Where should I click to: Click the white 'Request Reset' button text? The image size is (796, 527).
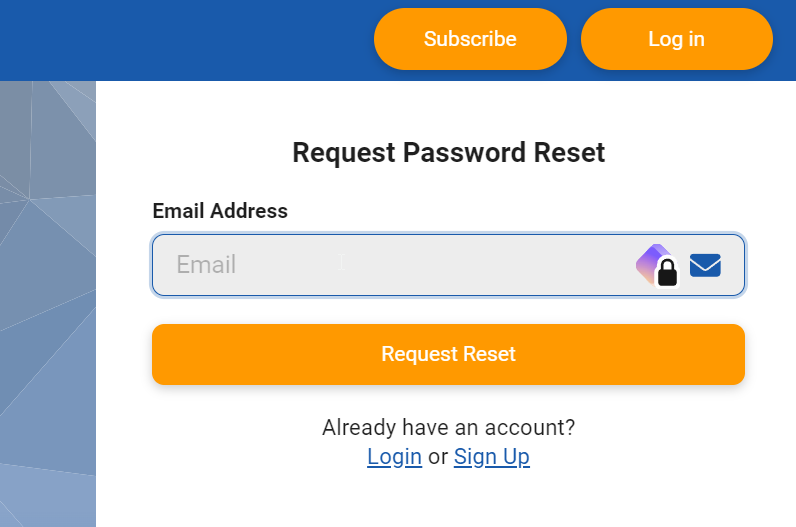(448, 354)
